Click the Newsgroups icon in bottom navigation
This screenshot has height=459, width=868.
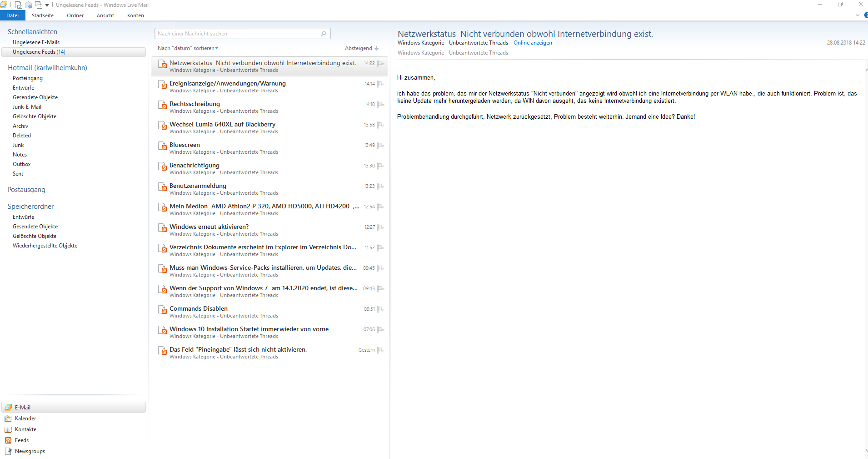point(8,451)
